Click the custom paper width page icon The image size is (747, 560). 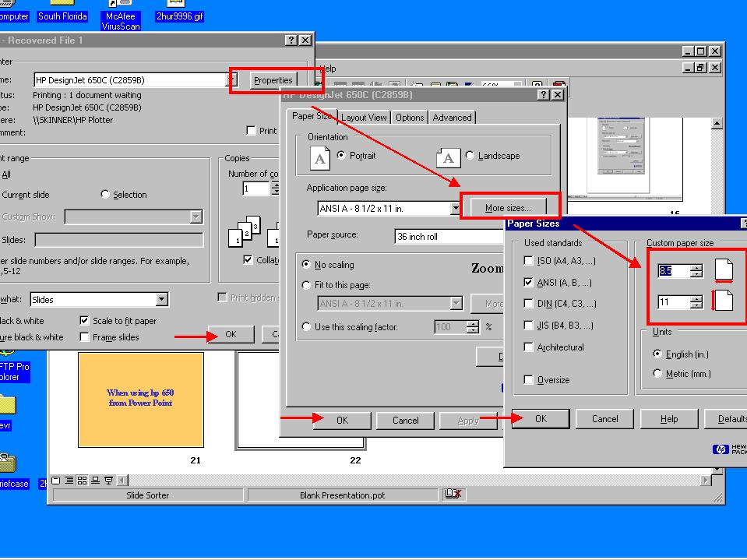tap(724, 270)
